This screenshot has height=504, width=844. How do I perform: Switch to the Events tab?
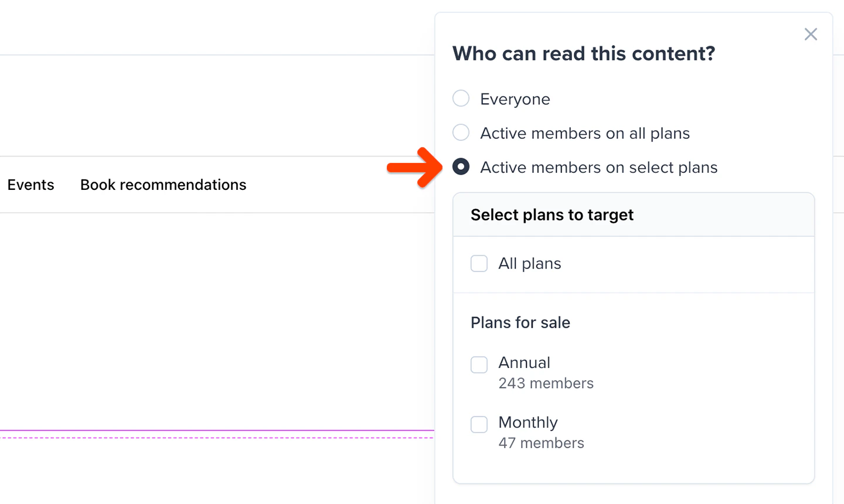(x=30, y=184)
